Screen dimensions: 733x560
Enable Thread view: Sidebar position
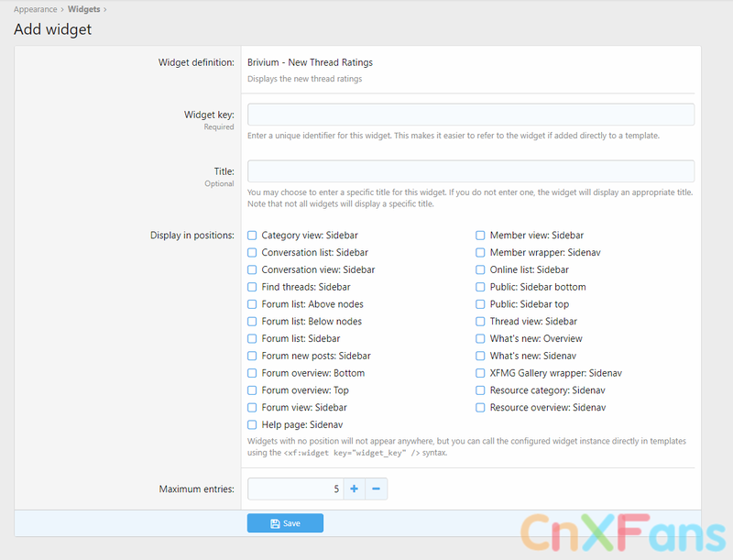pos(480,322)
